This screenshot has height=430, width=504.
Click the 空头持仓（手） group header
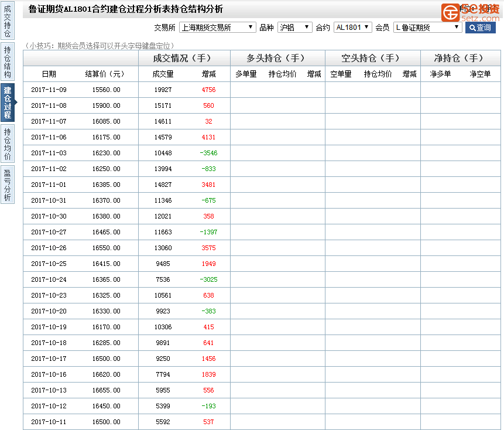coord(373,58)
